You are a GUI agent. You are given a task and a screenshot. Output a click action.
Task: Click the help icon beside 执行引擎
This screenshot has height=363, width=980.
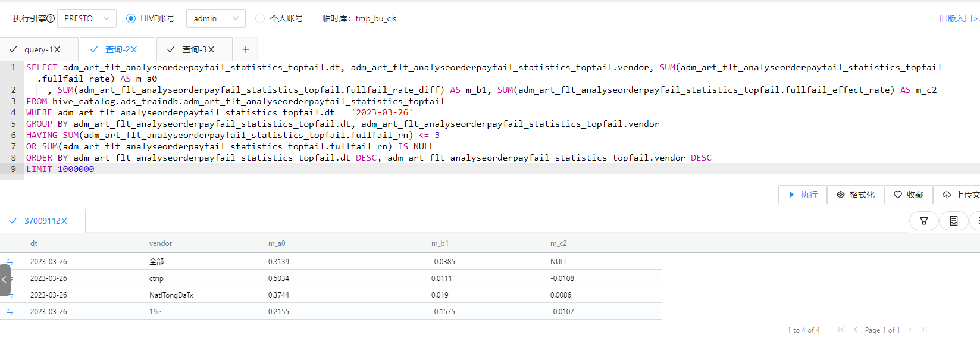tap(51, 18)
